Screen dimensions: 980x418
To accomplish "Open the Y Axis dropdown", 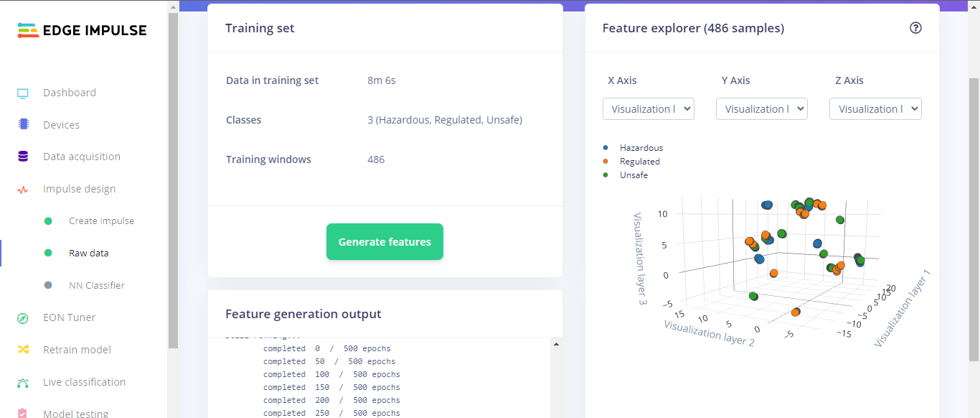I will click(x=761, y=109).
